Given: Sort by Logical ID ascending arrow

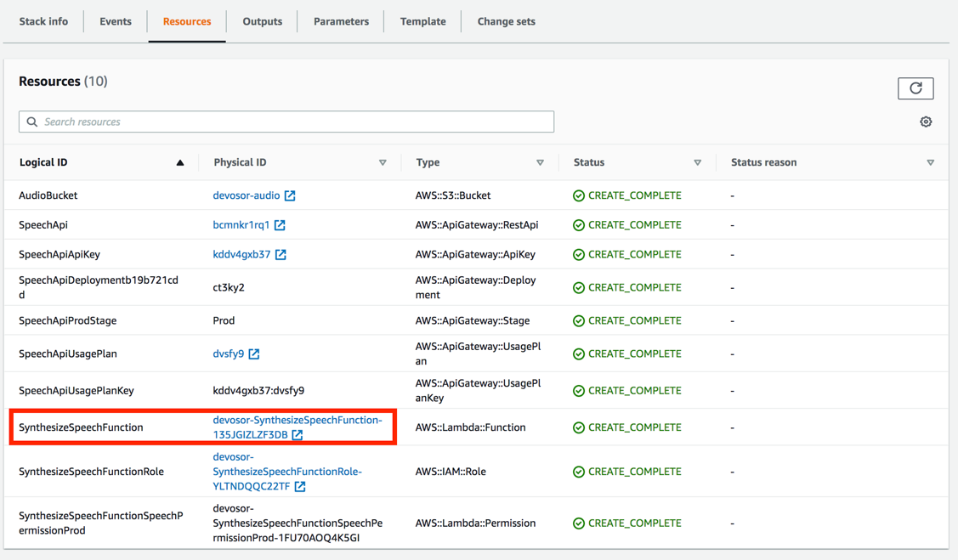Looking at the screenshot, I should point(179,162).
